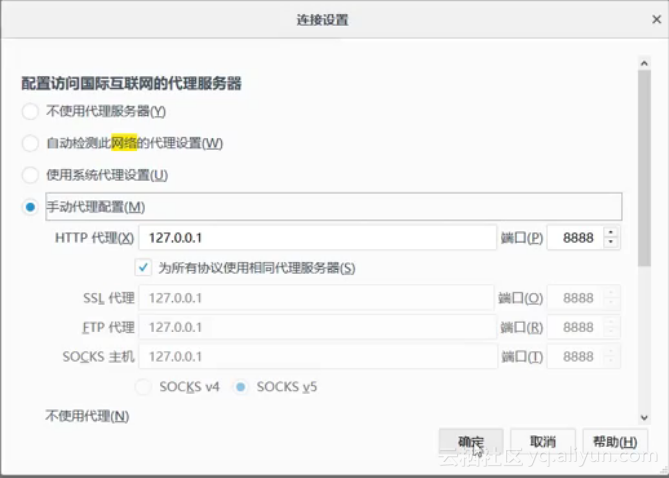This screenshot has width=669, height=478.
Task: Click the scrollbar down arrow
Action: (644, 418)
